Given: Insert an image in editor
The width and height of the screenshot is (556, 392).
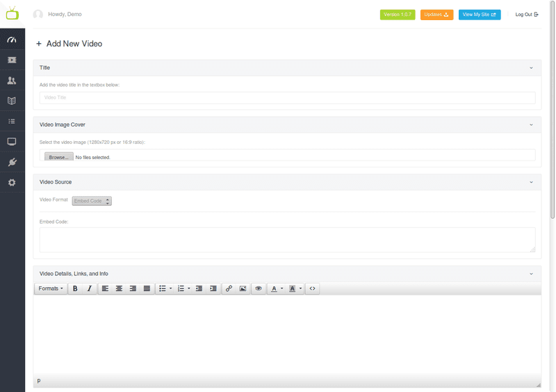Looking at the screenshot, I should tap(243, 288).
